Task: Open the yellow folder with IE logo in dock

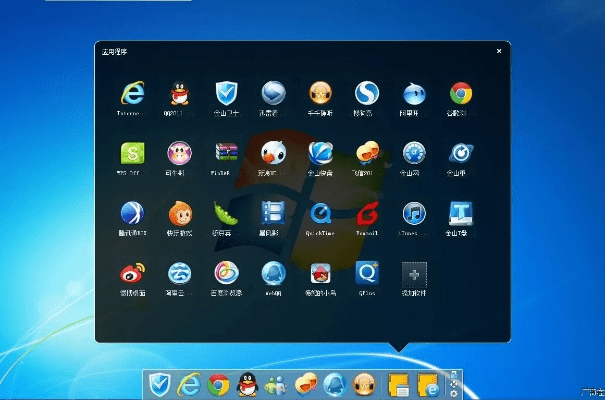Action: point(428,383)
